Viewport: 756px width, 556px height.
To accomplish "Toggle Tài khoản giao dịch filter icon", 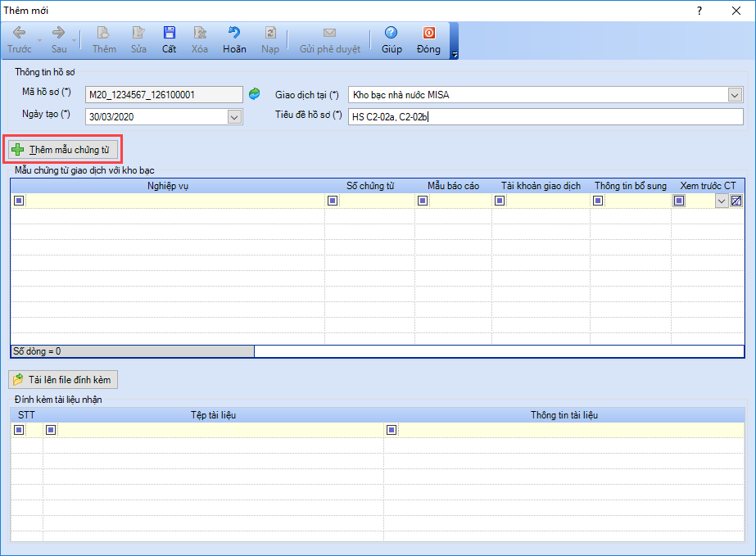I will coord(500,201).
